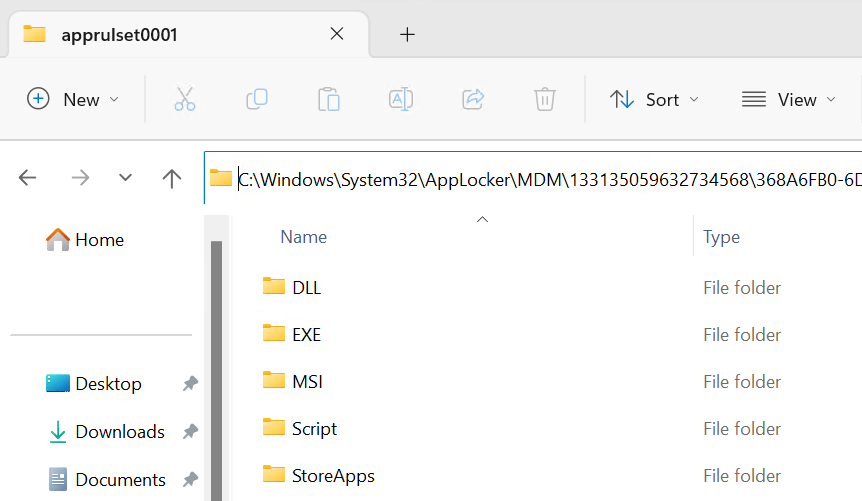The image size is (862, 501).
Task: Open the New dropdown menu
Action: tap(73, 99)
